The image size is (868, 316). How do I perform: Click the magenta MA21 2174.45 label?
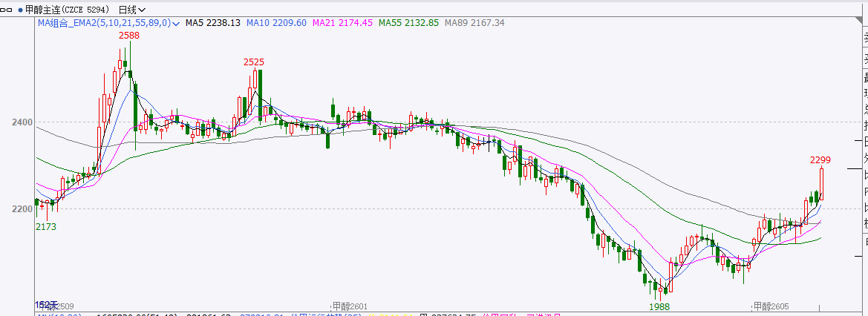pos(342,23)
